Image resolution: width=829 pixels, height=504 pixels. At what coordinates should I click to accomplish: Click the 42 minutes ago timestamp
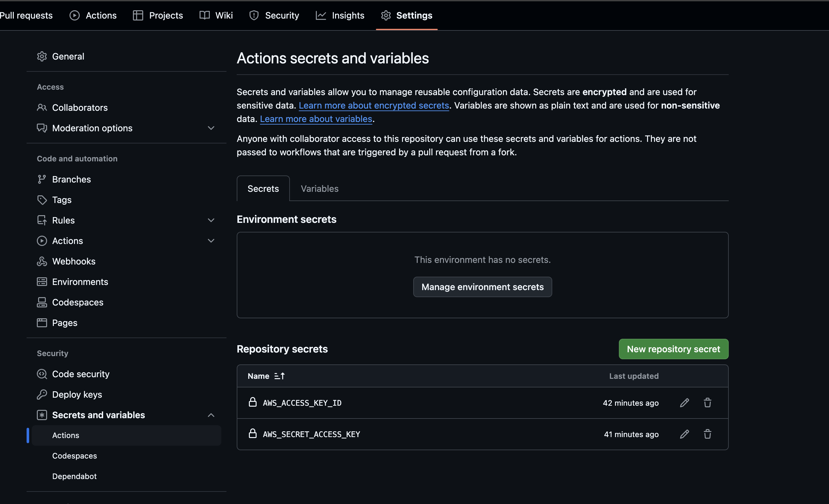coord(630,403)
